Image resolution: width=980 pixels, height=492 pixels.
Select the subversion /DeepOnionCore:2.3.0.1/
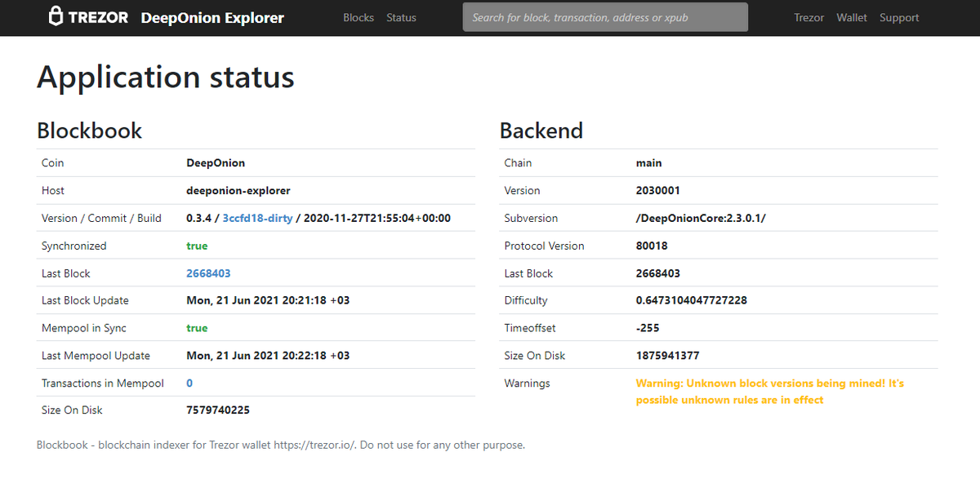pyautogui.click(x=701, y=218)
